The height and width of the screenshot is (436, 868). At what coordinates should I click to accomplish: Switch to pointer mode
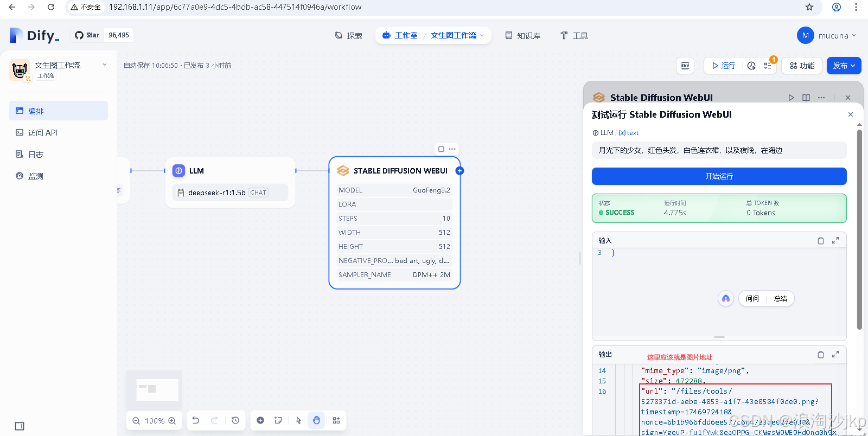tap(298, 420)
